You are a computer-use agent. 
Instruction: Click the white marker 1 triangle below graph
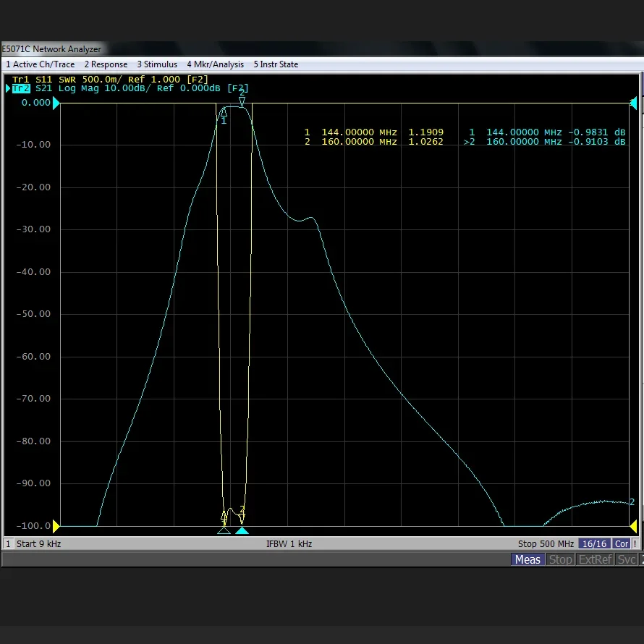coord(224,530)
